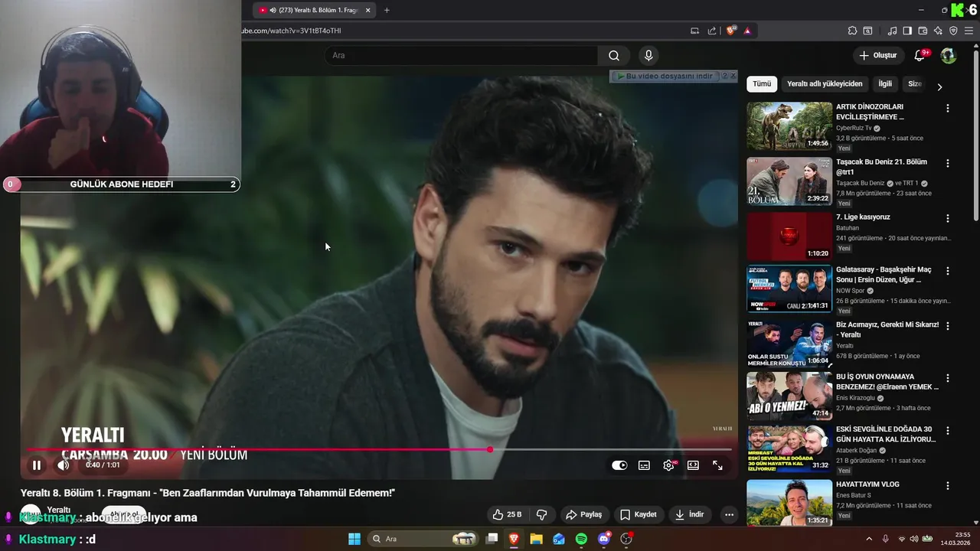Open the Windows Start menu
The height and width of the screenshot is (551, 980).
click(x=354, y=539)
